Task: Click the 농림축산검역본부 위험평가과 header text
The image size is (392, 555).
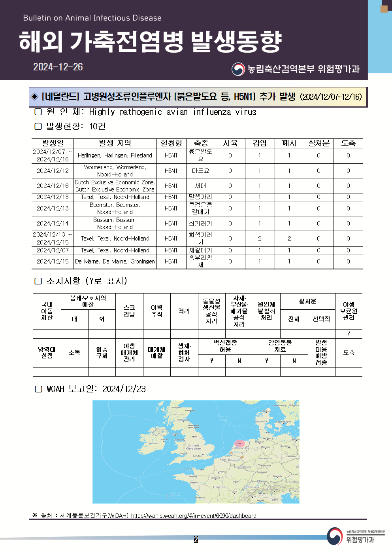Action: point(303,69)
